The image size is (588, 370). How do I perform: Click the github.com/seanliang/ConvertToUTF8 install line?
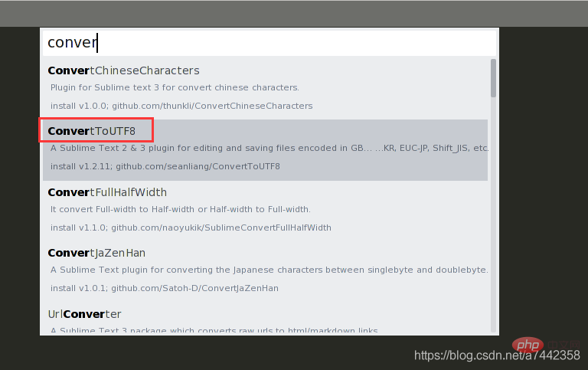(x=165, y=166)
